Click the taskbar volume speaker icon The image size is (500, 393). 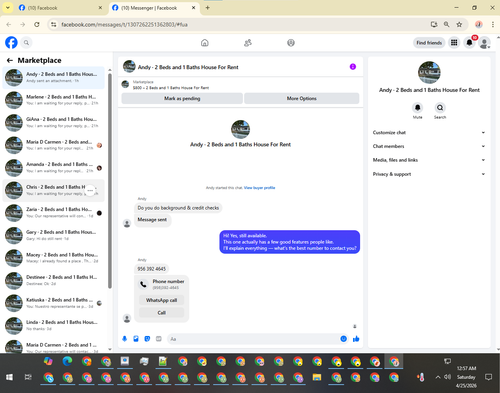coord(447,377)
